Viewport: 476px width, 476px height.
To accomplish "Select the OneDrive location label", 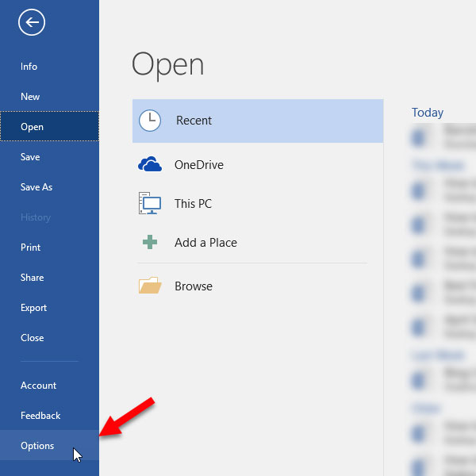I will (199, 165).
